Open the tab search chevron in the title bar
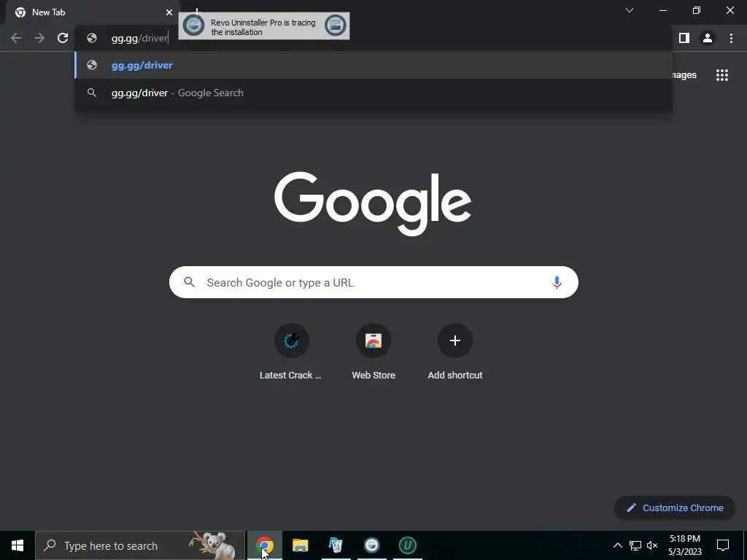747x560 pixels. click(630, 10)
